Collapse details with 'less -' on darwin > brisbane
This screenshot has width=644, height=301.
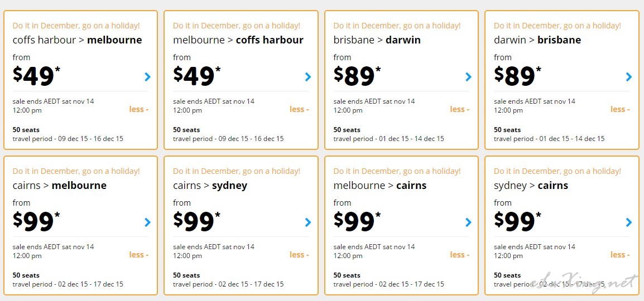click(620, 109)
